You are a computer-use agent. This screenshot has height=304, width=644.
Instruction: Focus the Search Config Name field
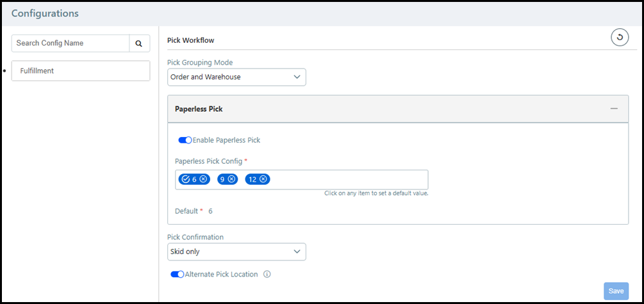click(70, 44)
